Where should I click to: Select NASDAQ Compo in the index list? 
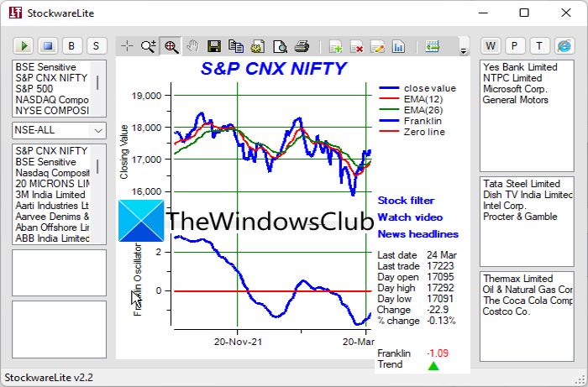click(52, 100)
